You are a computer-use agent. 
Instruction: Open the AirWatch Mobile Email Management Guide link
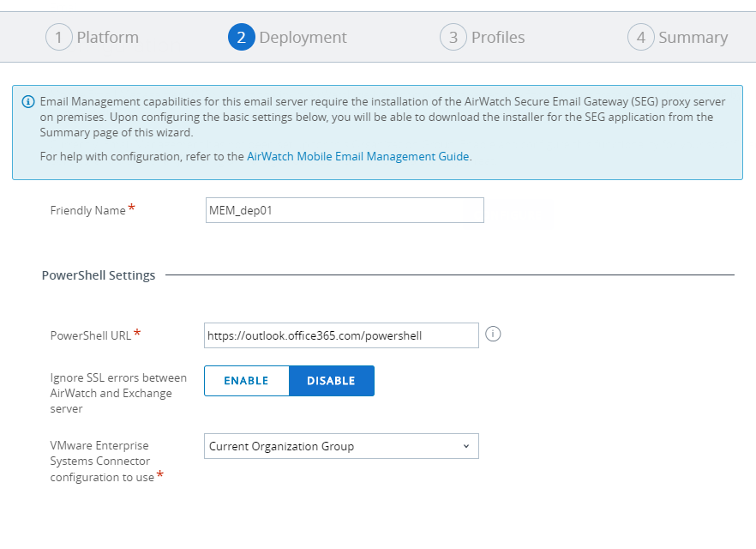(357, 157)
